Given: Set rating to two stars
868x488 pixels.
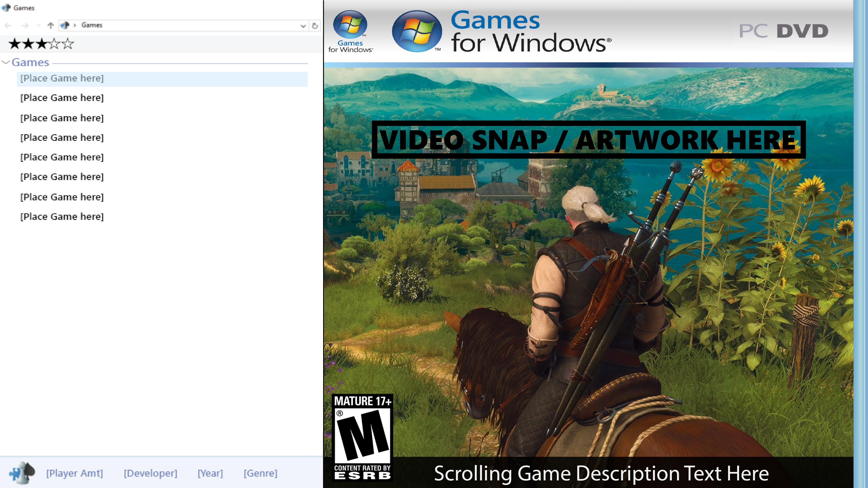Looking at the screenshot, I should click(28, 44).
